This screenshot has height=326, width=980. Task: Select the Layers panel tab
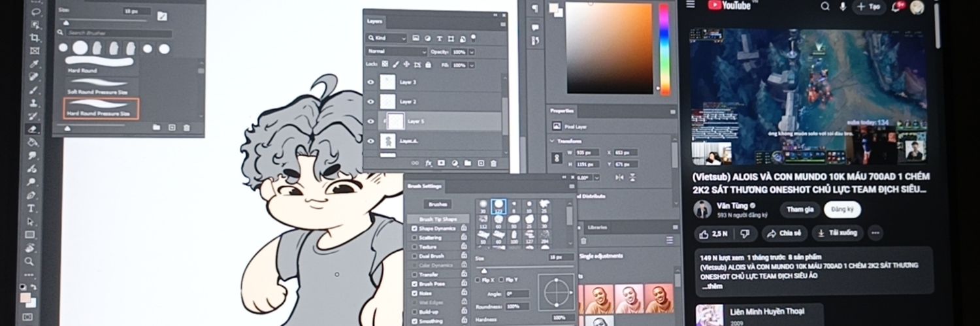coord(375,21)
